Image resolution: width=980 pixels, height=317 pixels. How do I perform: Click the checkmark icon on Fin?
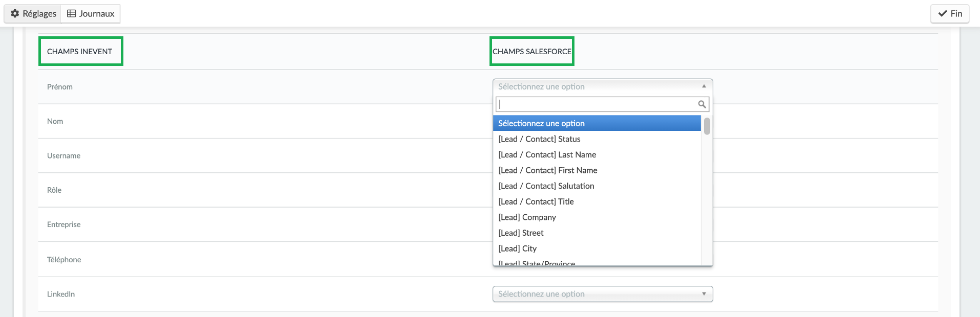tap(942, 14)
